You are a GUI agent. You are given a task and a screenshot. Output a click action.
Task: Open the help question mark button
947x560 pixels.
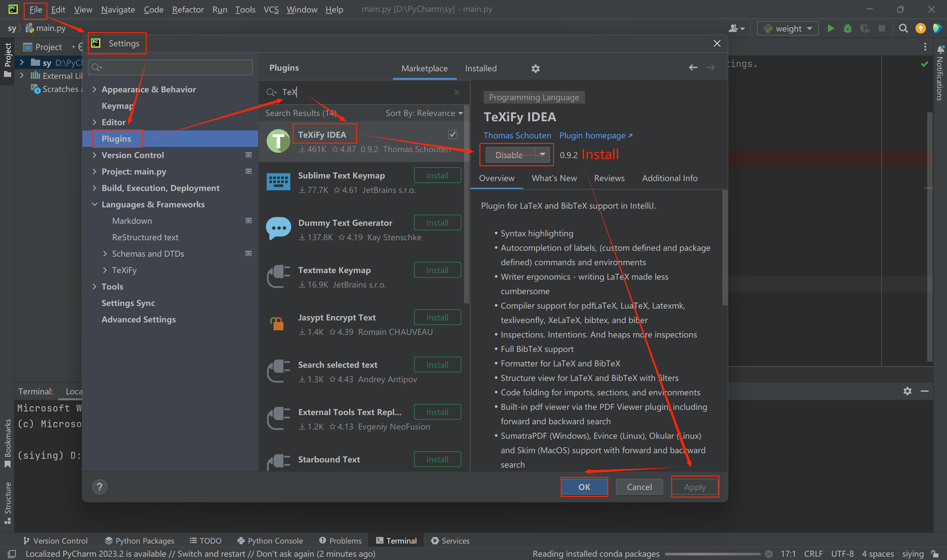coord(100,487)
